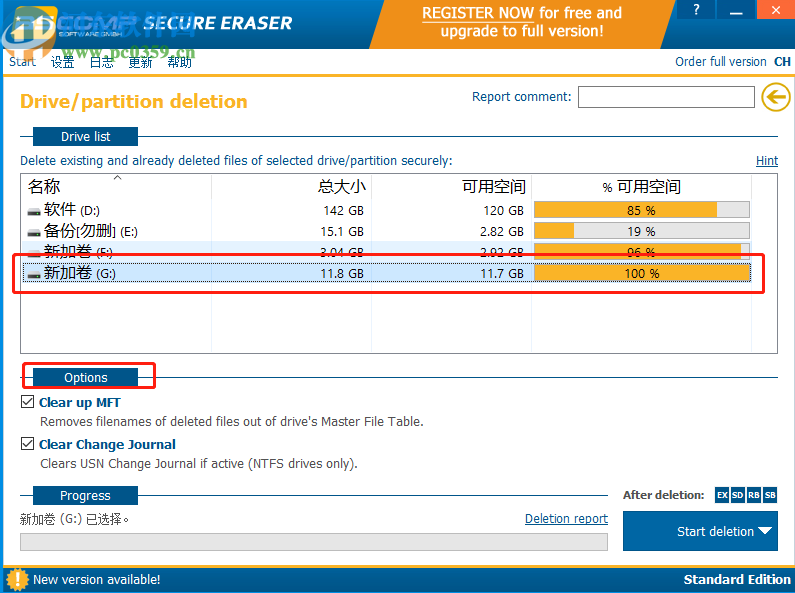Open the 日志 menu

(101, 62)
